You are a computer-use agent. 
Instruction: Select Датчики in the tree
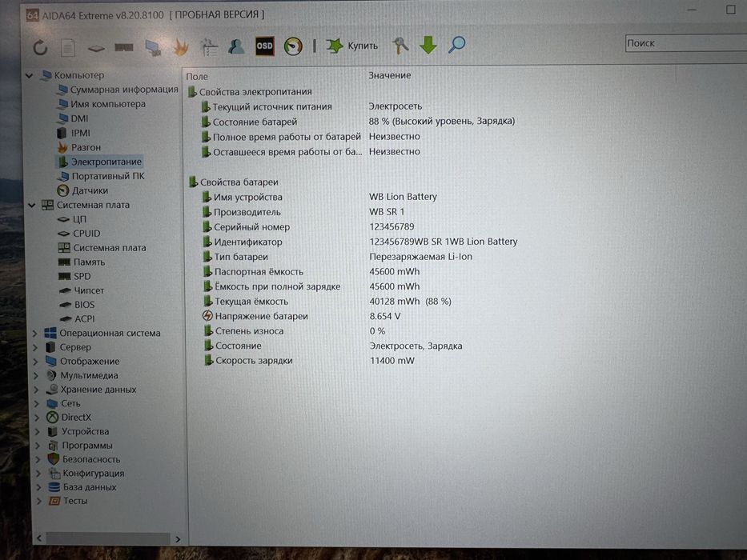pos(83,190)
